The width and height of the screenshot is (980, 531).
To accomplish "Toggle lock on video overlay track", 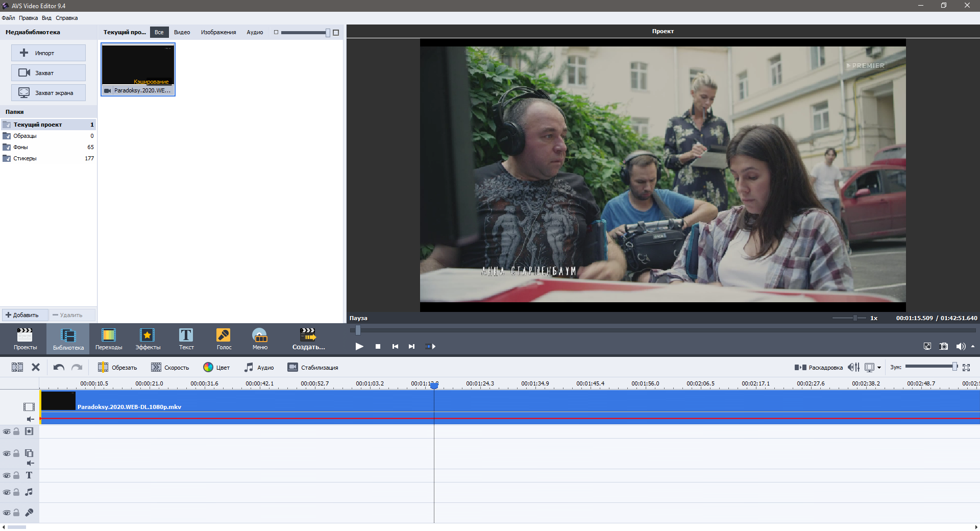I will click(16, 453).
